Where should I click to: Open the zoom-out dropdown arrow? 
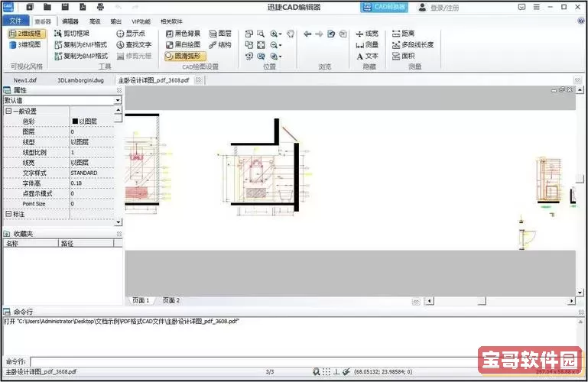[281, 45]
